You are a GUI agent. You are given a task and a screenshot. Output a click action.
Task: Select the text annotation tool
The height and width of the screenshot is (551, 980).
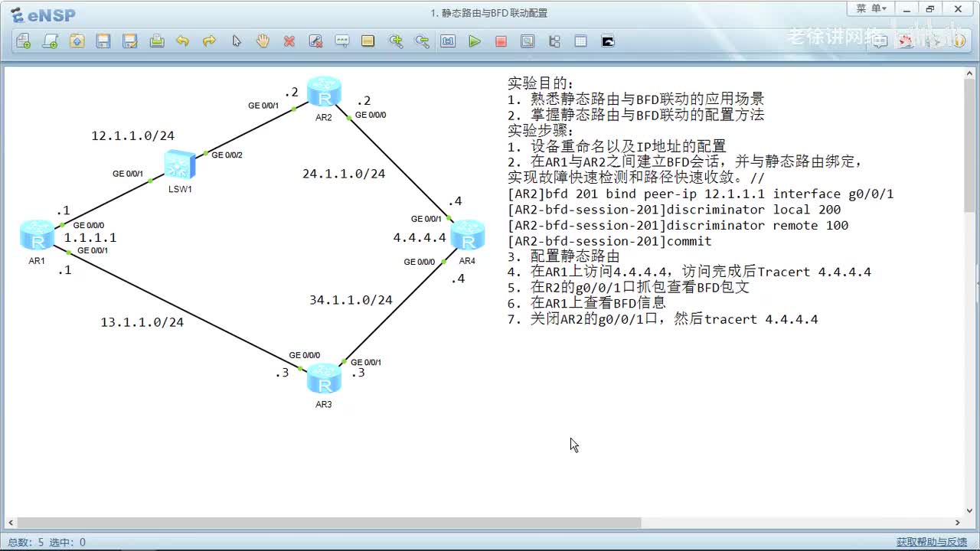[x=342, y=41]
